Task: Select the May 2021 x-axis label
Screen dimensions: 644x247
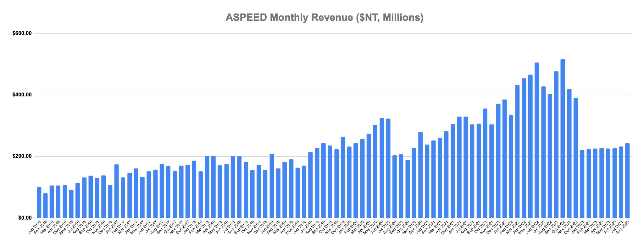Action: click(448, 227)
